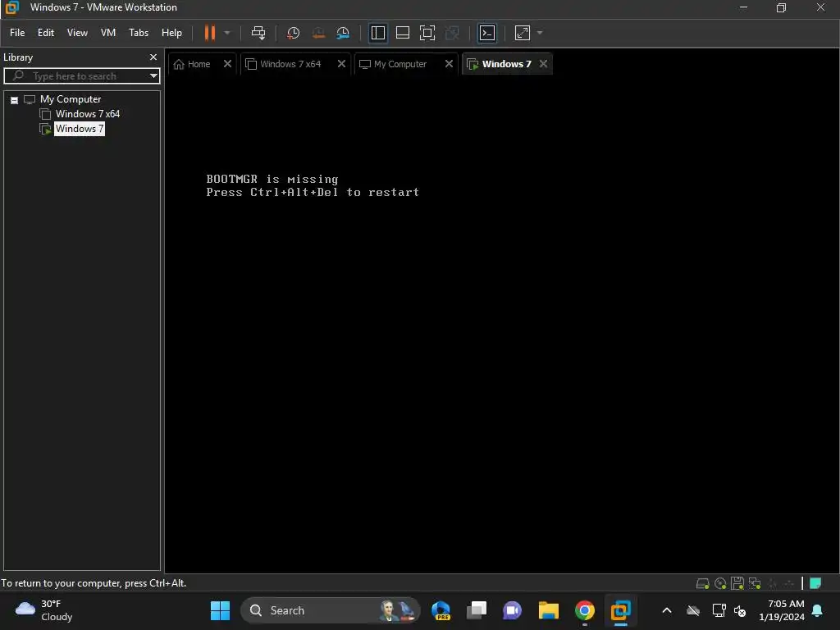Viewport: 840px width, 630px height.
Task: Click the network adapter status icon
Action: click(755, 583)
